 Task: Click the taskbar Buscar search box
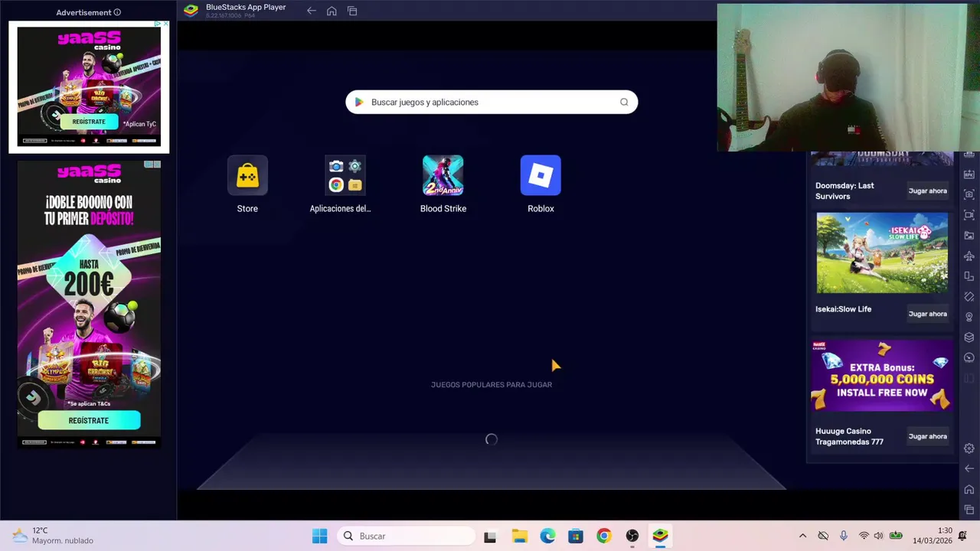[406, 536]
